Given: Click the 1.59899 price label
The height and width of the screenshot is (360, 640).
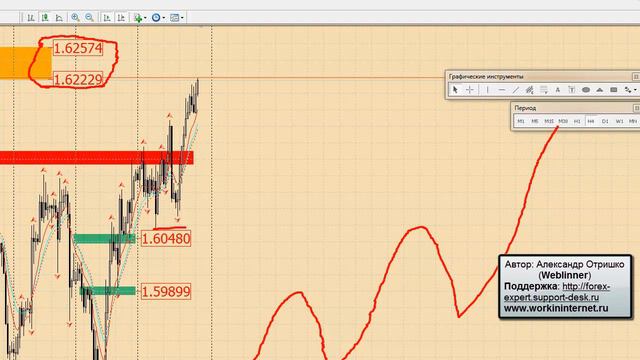Looking at the screenshot, I should [x=166, y=291].
